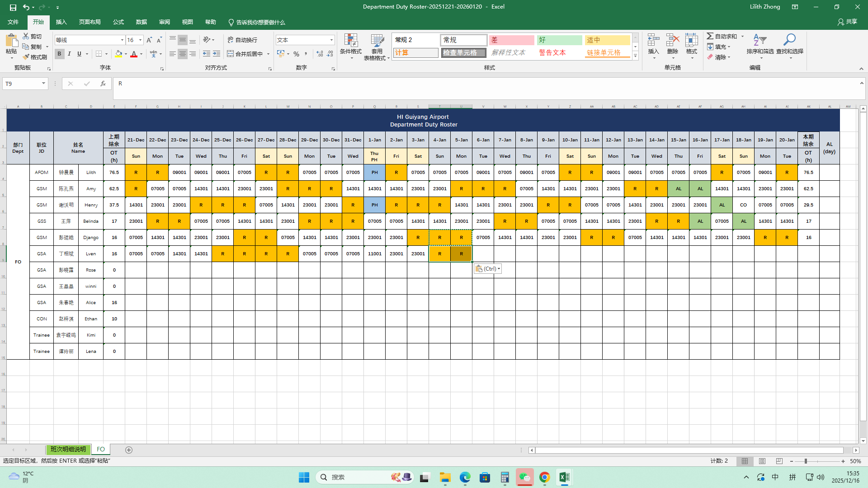Click the Save icon in title bar
Viewport: 868px width, 488px height.
tap(13, 7)
